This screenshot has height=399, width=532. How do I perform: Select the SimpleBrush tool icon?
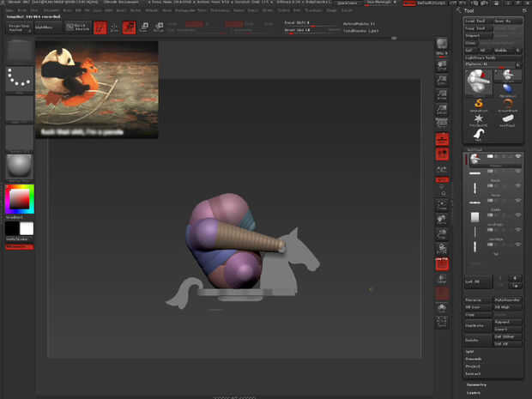click(x=480, y=105)
